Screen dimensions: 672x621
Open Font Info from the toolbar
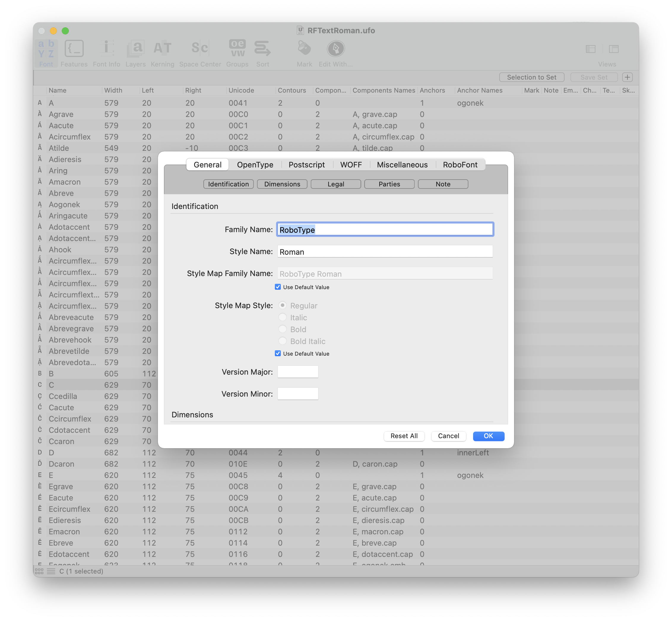[107, 53]
